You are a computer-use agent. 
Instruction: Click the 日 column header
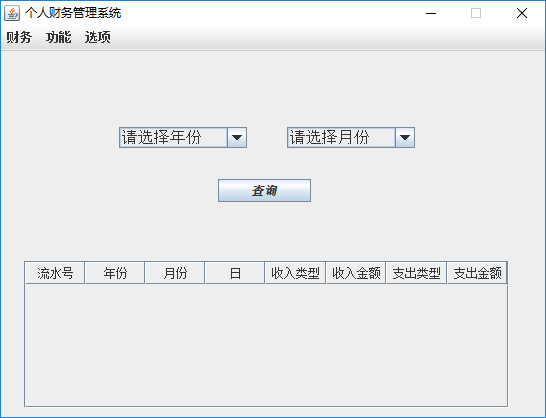click(235, 273)
